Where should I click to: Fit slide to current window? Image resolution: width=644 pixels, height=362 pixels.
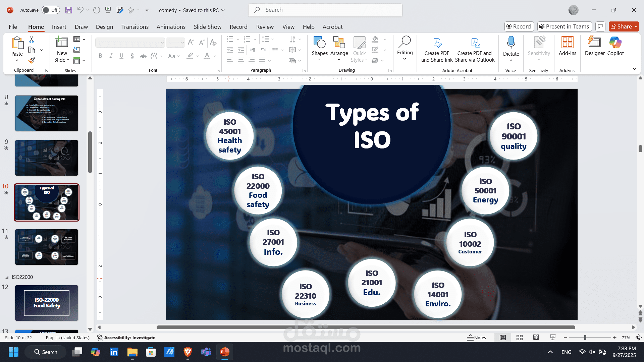(639, 338)
